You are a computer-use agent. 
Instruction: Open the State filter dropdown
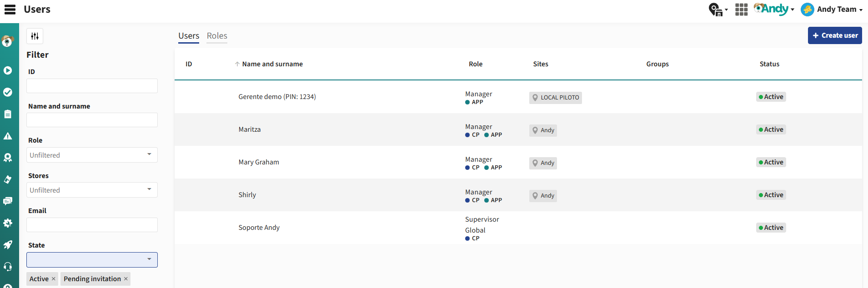[92, 260]
